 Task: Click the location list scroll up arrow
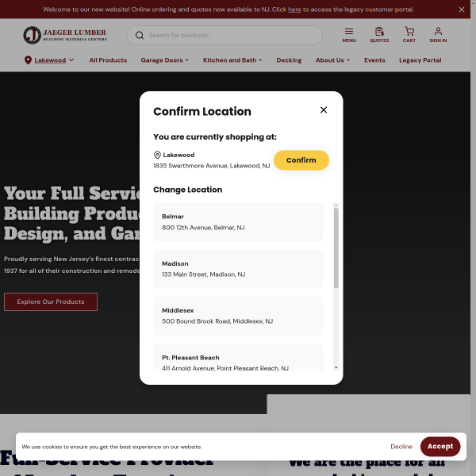coord(336,205)
